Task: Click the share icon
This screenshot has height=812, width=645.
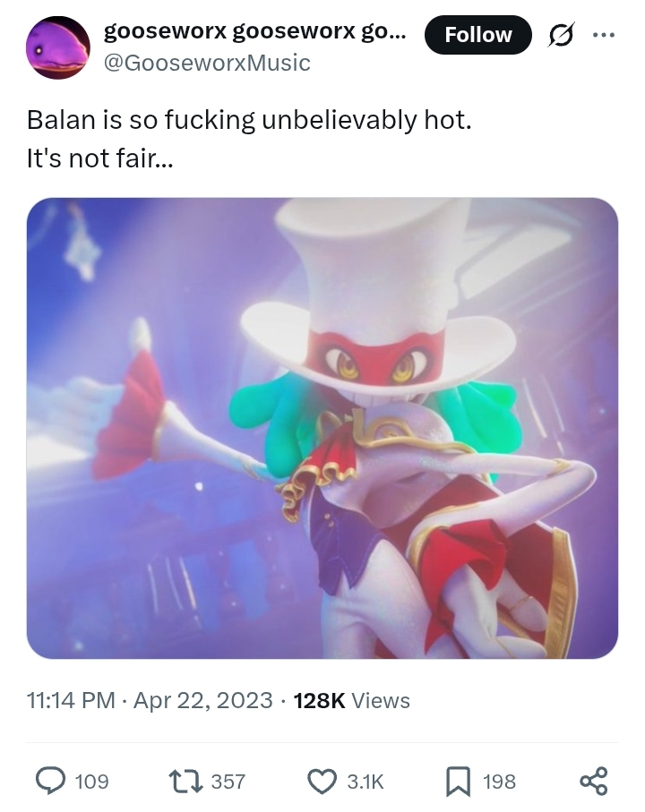Action: tap(593, 781)
